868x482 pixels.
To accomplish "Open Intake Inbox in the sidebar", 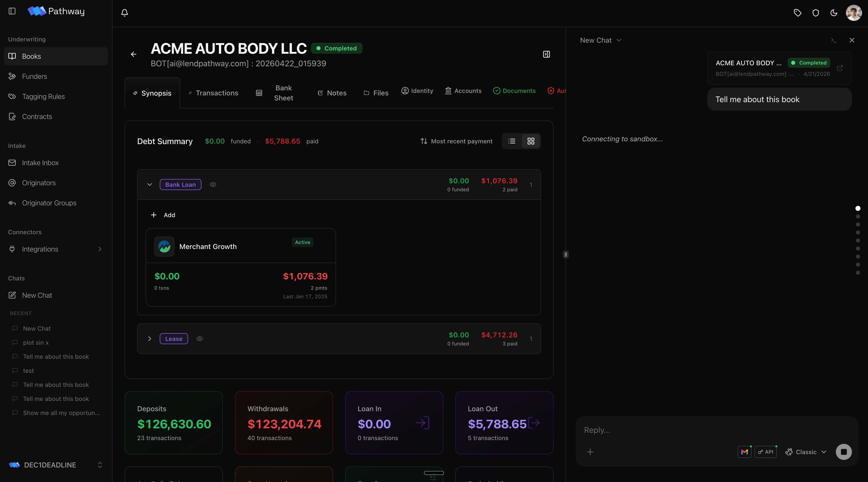I will coord(56,163).
